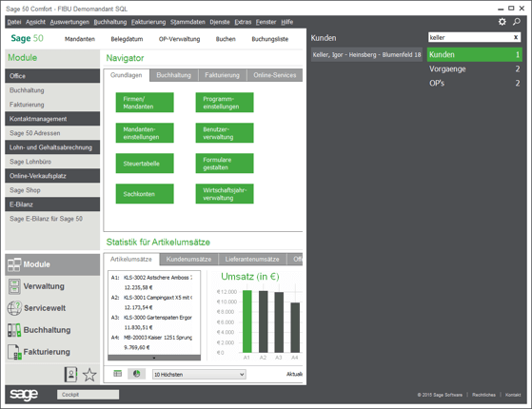This screenshot has height=409, width=532.
Task: Select the Vorgaenge result category
Action: [x=474, y=68]
